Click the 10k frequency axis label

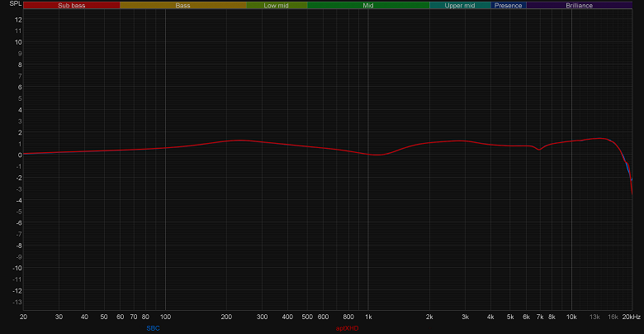coord(571,317)
